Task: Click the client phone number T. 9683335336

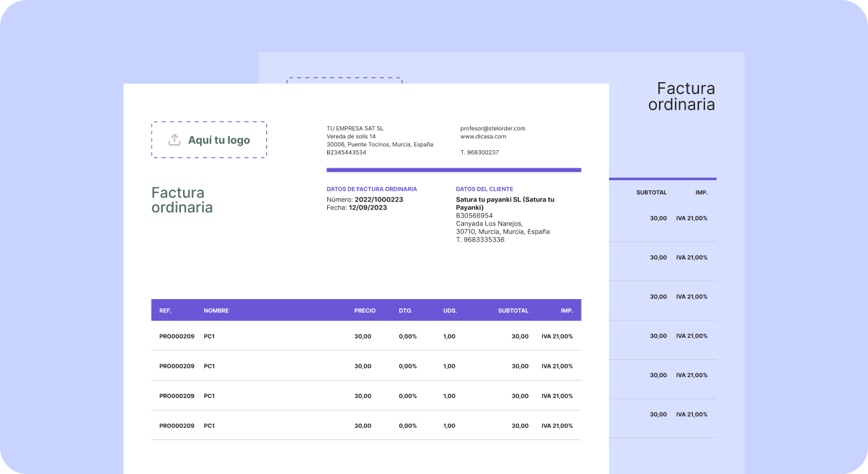Action: click(480, 240)
